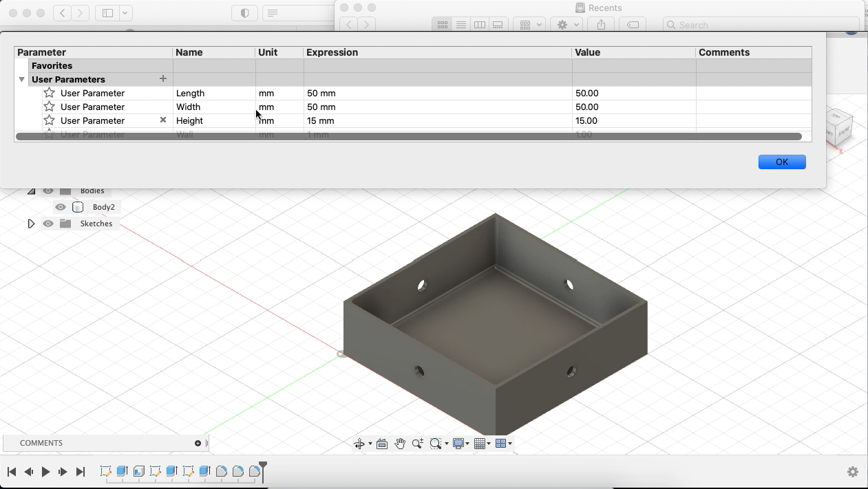The height and width of the screenshot is (489, 868).
Task: Add a new user parameter with plus icon
Action: (163, 78)
